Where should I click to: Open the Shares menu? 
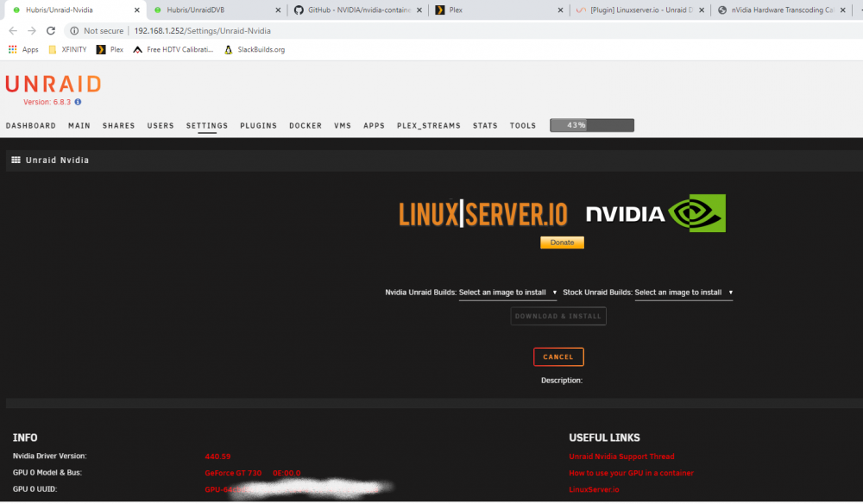118,125
